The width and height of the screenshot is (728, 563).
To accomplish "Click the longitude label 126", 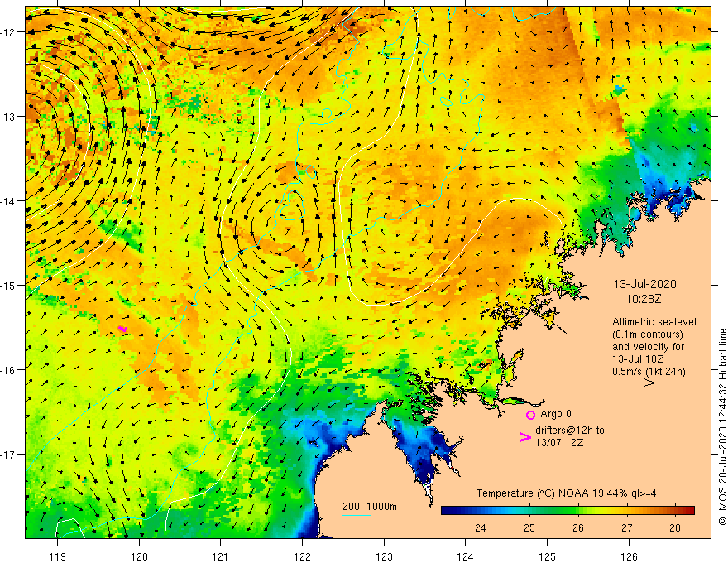I will click(629, 556).
